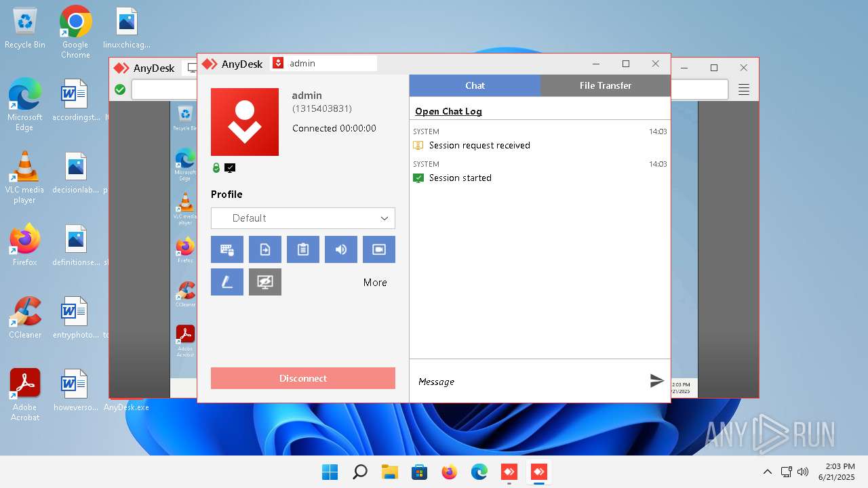Switch to first AnyDesk taskbar icon
This screenshot has height=488, width=868.
point(509,472)
